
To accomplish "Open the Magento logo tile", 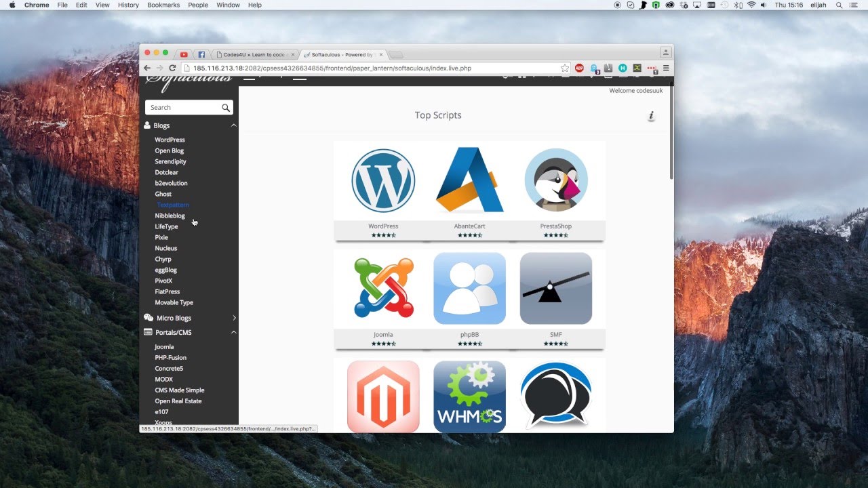I will pos(383,396).
